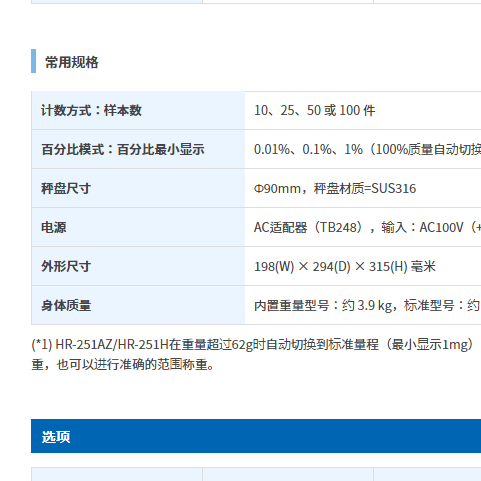Click the 身体质量 row label
The width and height of the screenshot is (481, 481).
[66, 305]
